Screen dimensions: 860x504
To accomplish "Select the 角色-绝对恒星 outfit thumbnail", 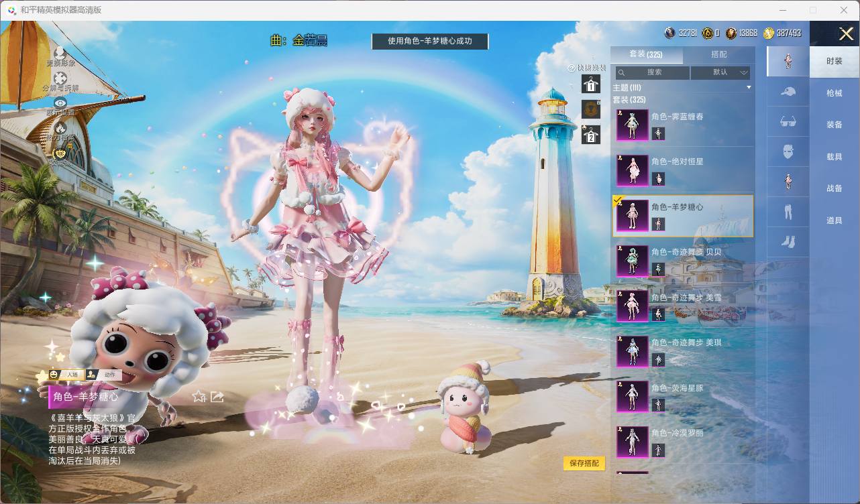I will point(632,170).
